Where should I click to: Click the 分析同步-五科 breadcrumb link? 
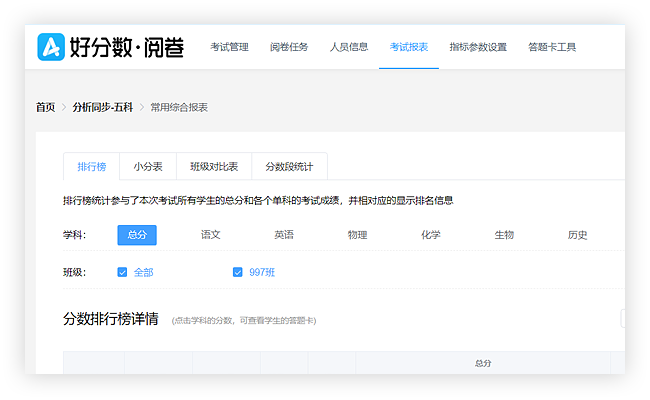[x=102, y=107]
